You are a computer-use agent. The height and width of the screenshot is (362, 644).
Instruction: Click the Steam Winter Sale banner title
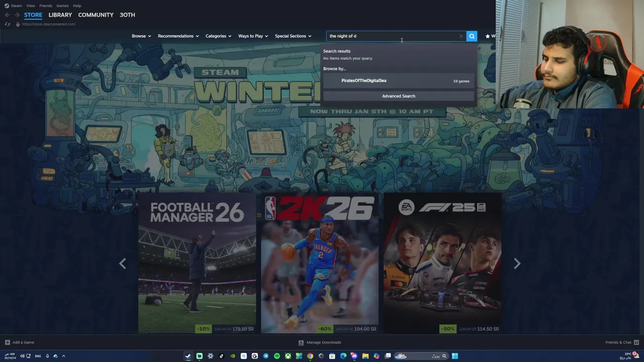tap(258, 86)
